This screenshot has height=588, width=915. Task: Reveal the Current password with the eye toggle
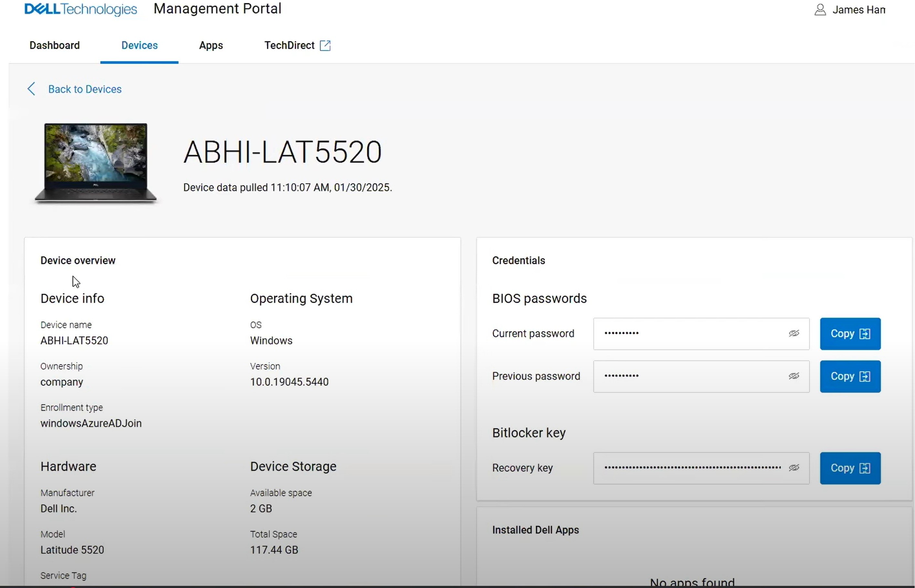(x=794, y=333)
